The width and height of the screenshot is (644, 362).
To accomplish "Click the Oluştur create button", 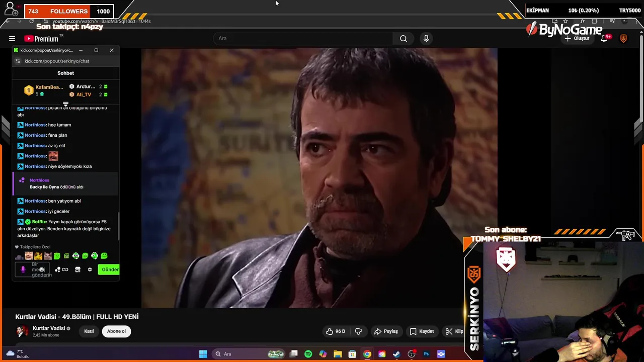I will click(577, 39).
